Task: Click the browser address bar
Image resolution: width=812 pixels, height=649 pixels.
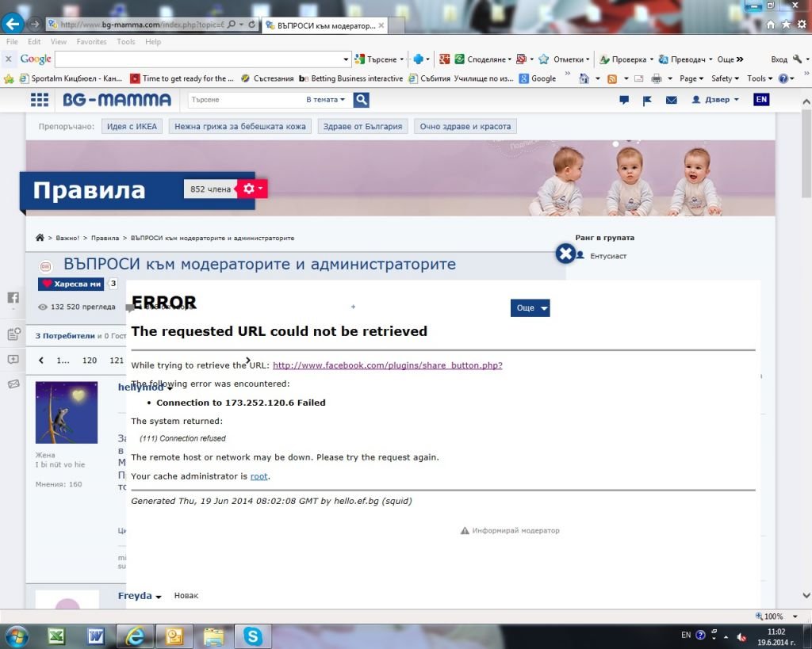Action: [140, 25]
